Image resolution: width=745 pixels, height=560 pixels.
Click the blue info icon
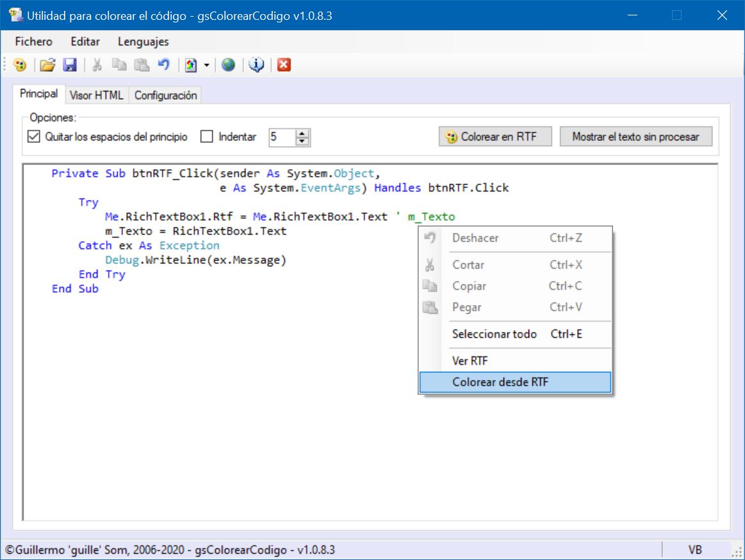[x=257, y=65]
